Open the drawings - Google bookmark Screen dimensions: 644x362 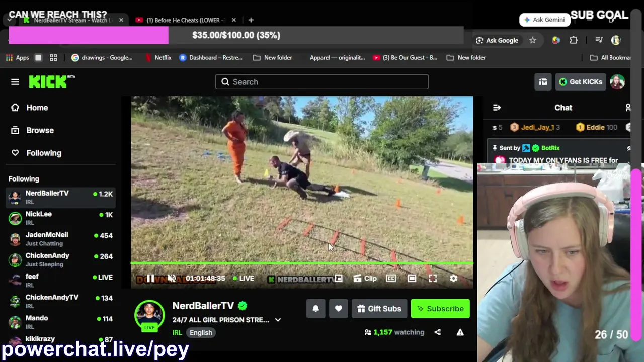coord(102,58)
